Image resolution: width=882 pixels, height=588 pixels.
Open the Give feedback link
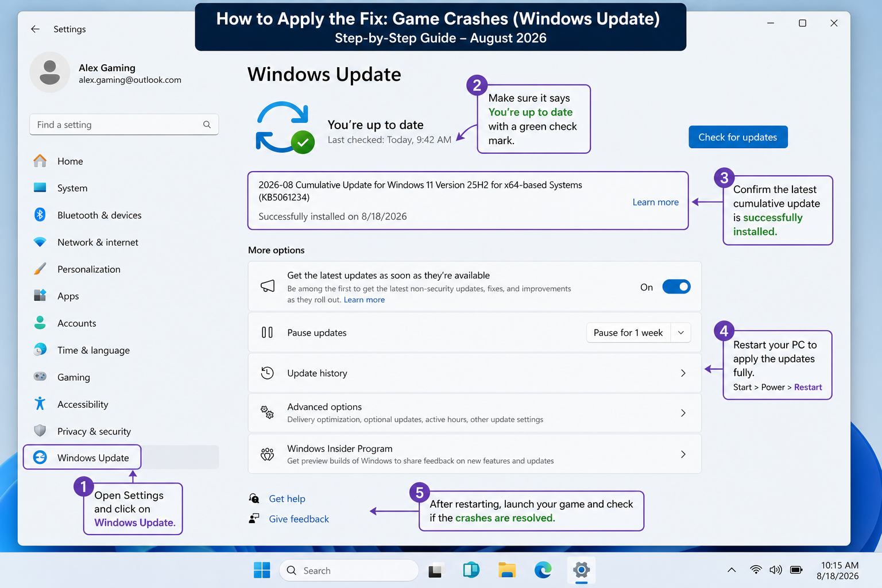click(299, 519)
